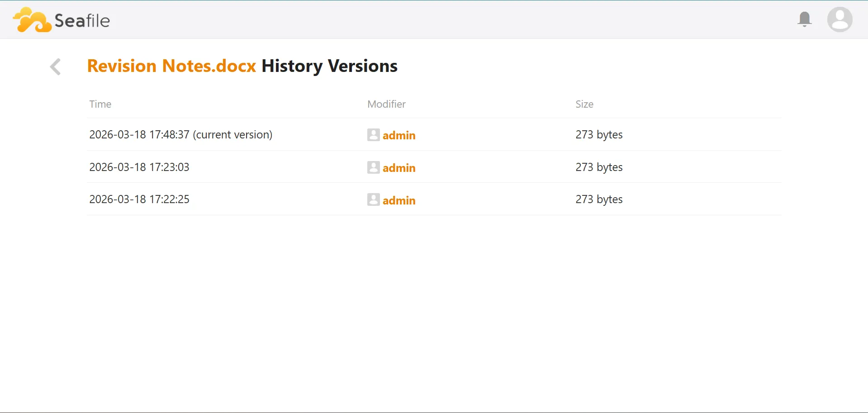The height and width of the screenshot is (413, 868).
Task: Open the user avatar menu
Action: [x=840, y=19]
